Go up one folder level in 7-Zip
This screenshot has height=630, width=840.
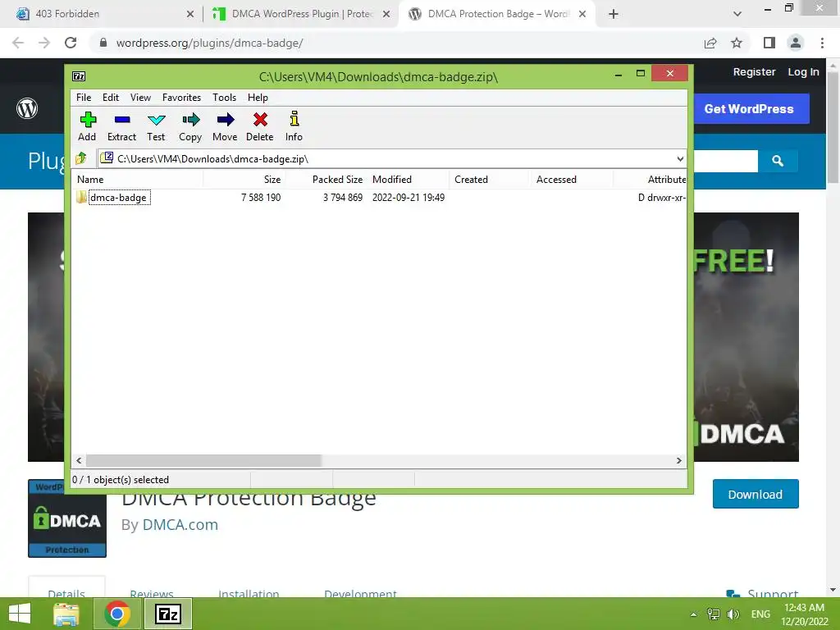click(x=81, y=158)
